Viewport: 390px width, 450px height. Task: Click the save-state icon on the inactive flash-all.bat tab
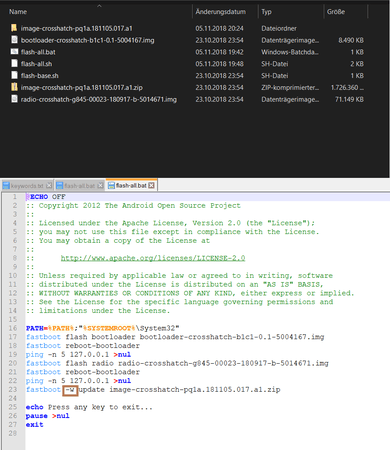[x=60, y=186]
